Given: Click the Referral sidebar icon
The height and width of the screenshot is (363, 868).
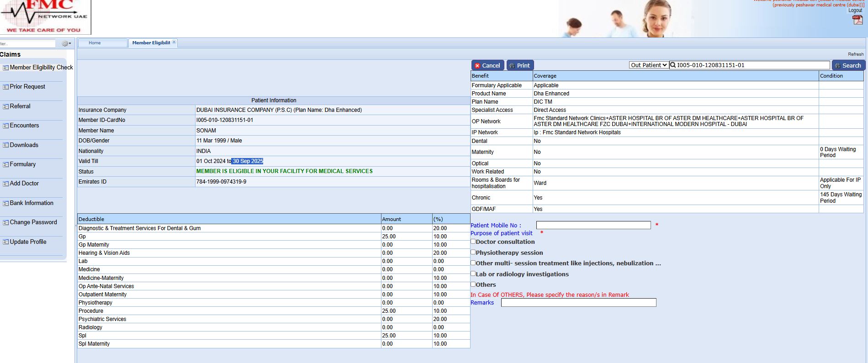Looking at the screenshot, I should click(5, 106).
